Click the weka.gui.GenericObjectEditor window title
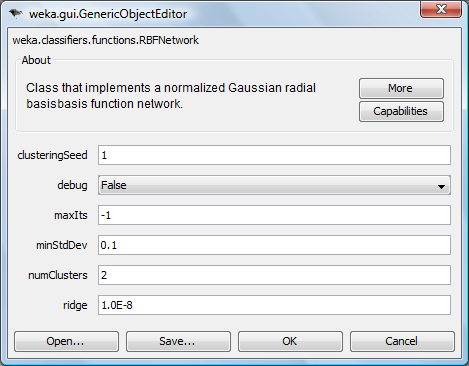The width and height of the screenshot is (469, 366). pyautogui.click(x=108, y=14)
